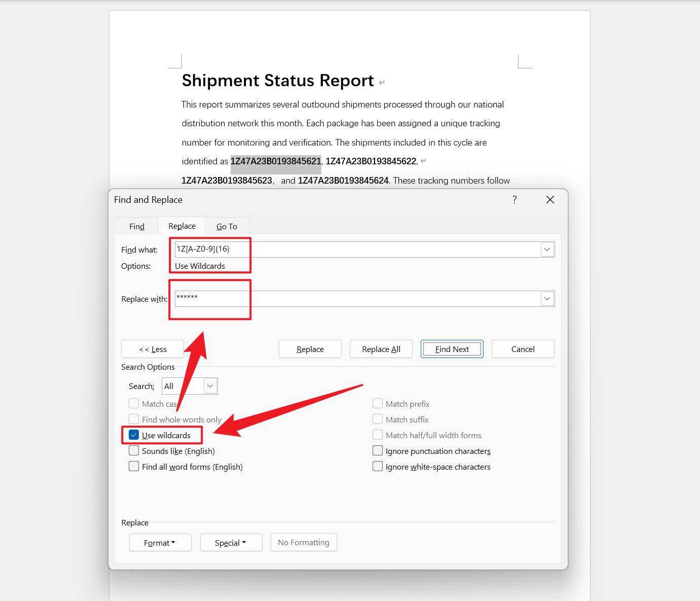Expand the Replace with history dropdown
This screenshot has width=700, height=601.
point(547,299)
